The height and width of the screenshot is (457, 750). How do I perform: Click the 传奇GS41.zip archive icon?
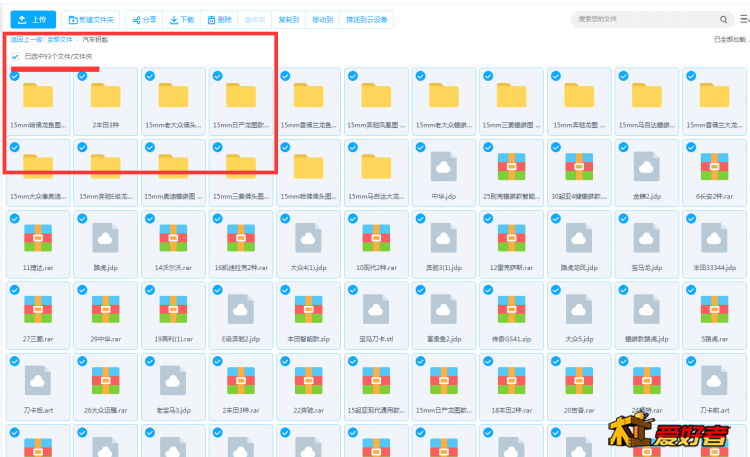(x=511, y=309)
